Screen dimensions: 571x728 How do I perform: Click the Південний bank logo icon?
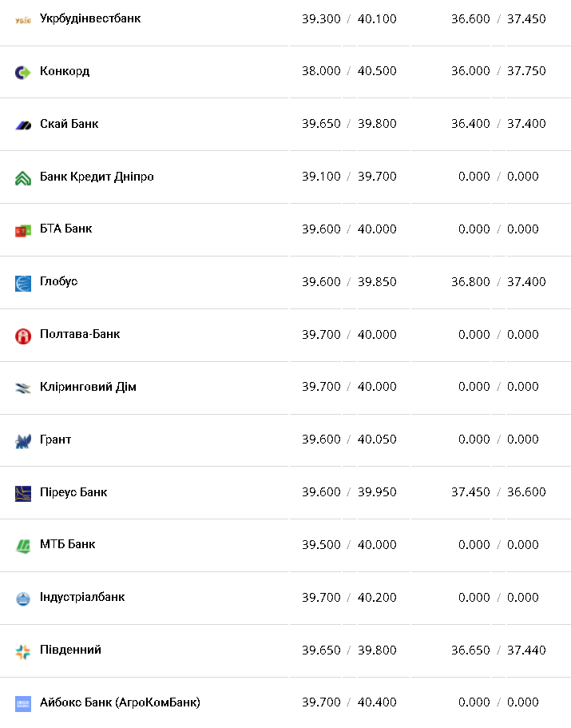click(x=23, y=651)
